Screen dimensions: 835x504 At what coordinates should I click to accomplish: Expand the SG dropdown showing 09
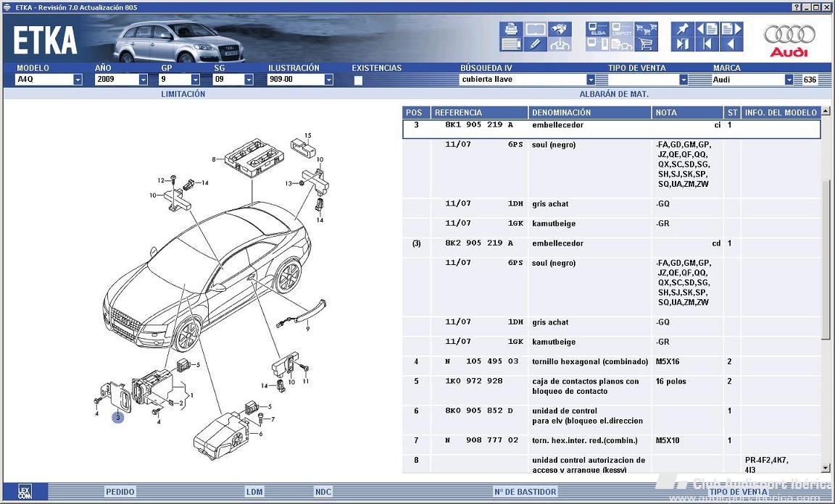(x=249, y=80)
